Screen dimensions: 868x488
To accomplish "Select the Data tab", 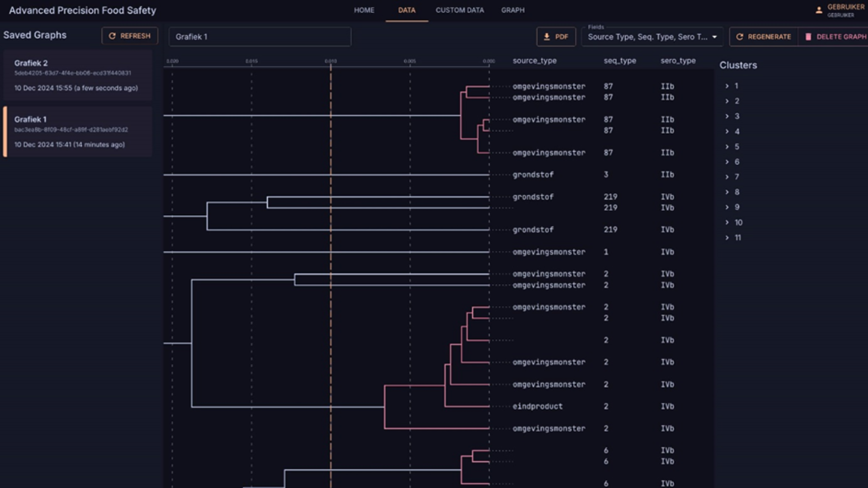I will 406,10.
